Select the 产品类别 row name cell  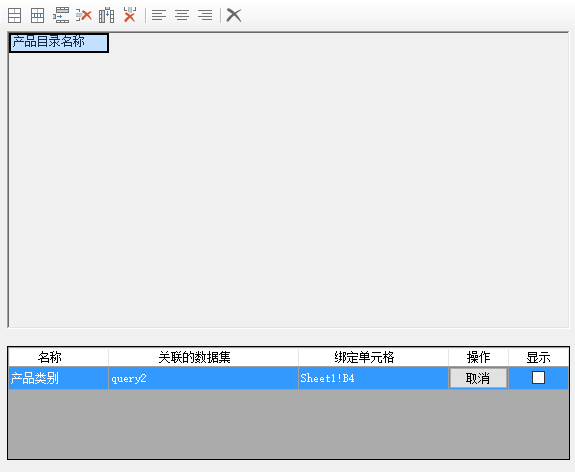click(x=58, y=378)
